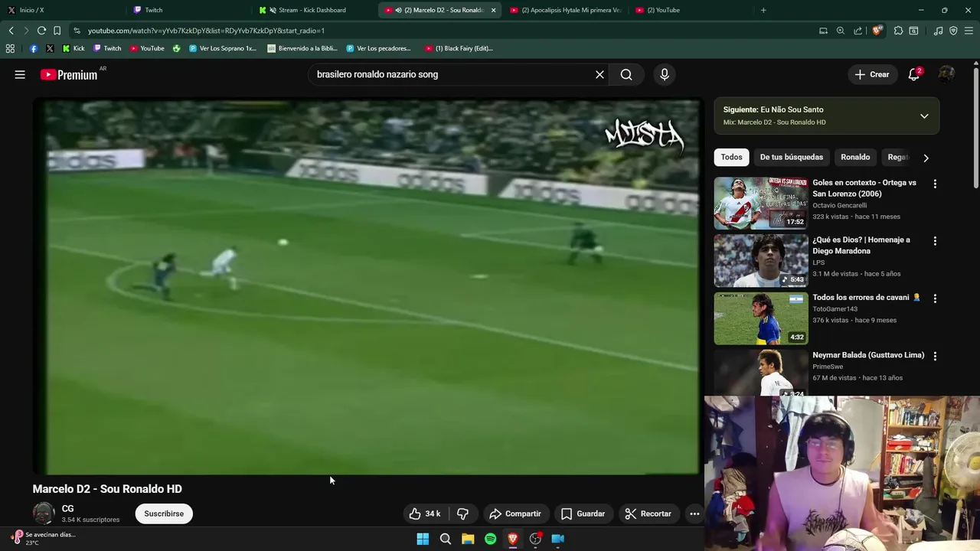Viewport: 980px width, 551px height.
Task: Close the Marcelo D2 browser tab
Action: (493, 10)
